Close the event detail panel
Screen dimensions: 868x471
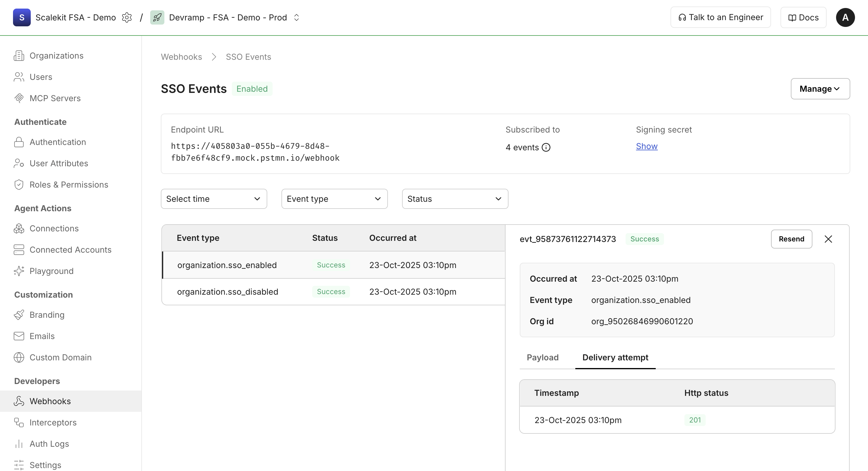pyautogui.click(x=828, y=239)
